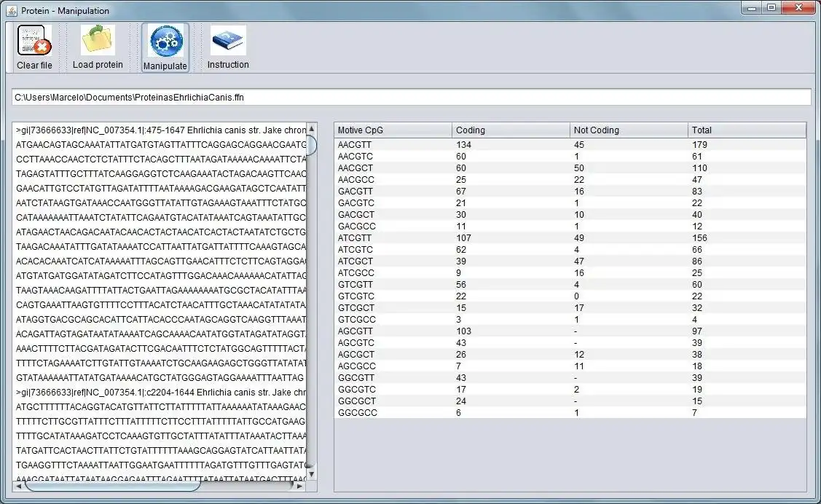Image resolution: width=821 pixels, height=504 pixels.
Task: Click the Clear file icon
Action: 33,40
